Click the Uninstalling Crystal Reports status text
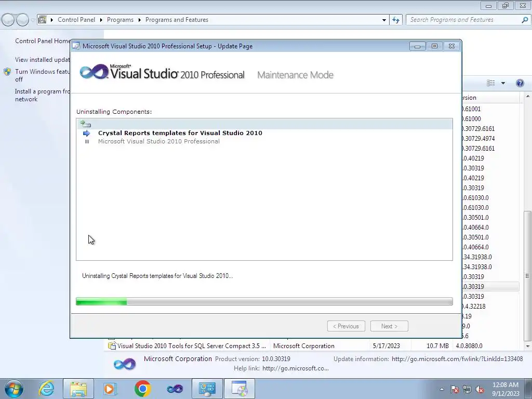Viewport: 532px width, 399px height. pyautogui.click(x=157, y=276)
